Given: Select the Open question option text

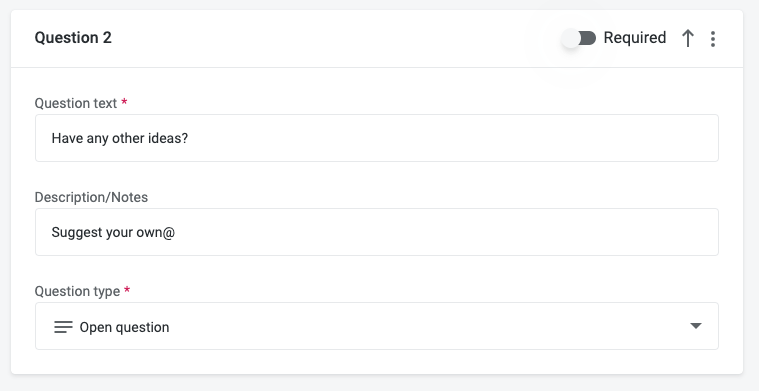Looking at the screenshot, I should click(x=124, y=327).
